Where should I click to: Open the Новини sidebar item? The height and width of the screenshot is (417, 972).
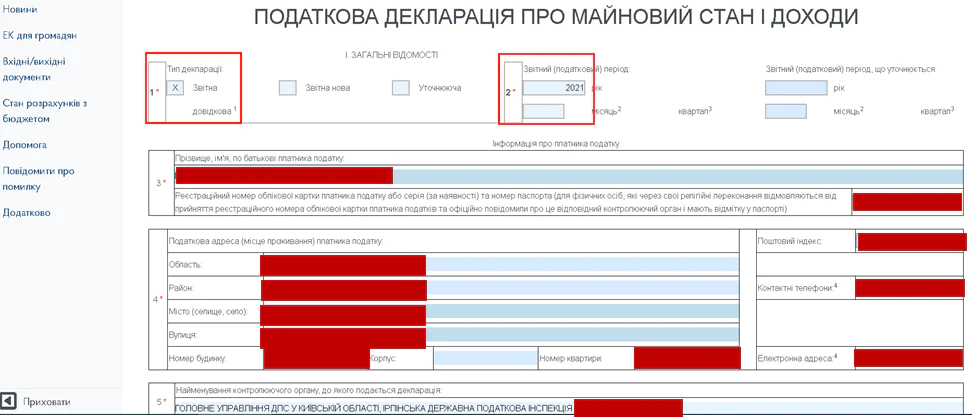pyautogui.click(x=20, y=9)
